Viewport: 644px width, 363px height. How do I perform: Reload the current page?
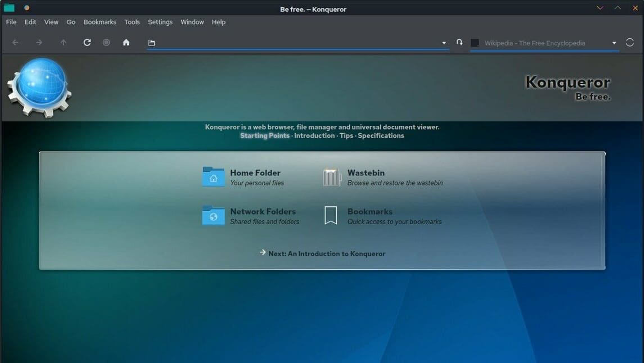coord(87,42)
